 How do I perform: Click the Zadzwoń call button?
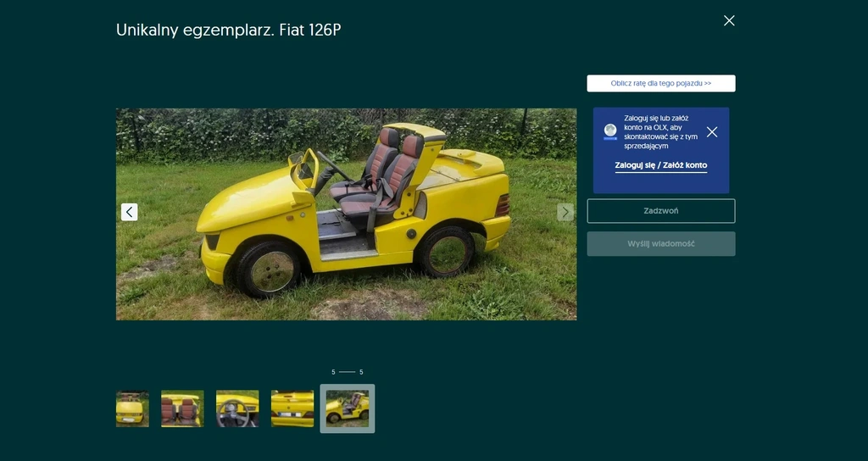pyautogui.click(x=661, y=211)
